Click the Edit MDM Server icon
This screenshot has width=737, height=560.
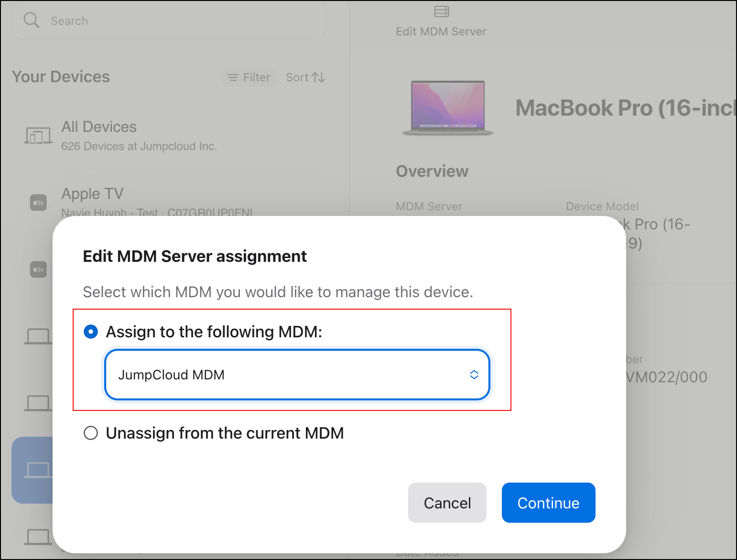click(x=441, y=11)
